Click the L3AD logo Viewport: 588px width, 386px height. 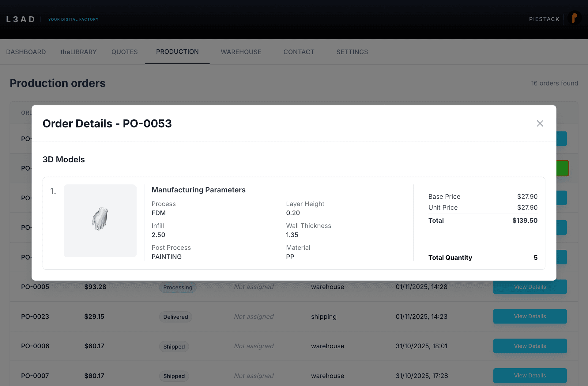pos(21,19)
